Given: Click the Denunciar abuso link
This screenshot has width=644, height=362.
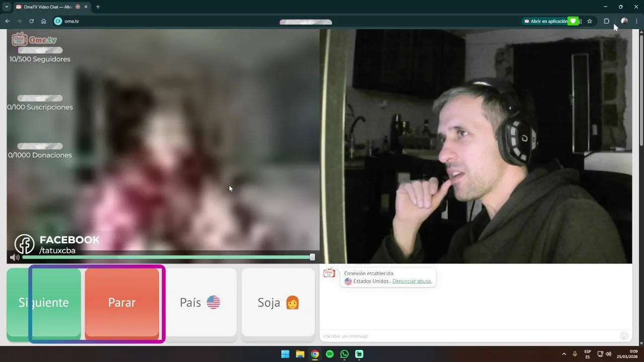Looking at the screenshot, I should (412, 281).
